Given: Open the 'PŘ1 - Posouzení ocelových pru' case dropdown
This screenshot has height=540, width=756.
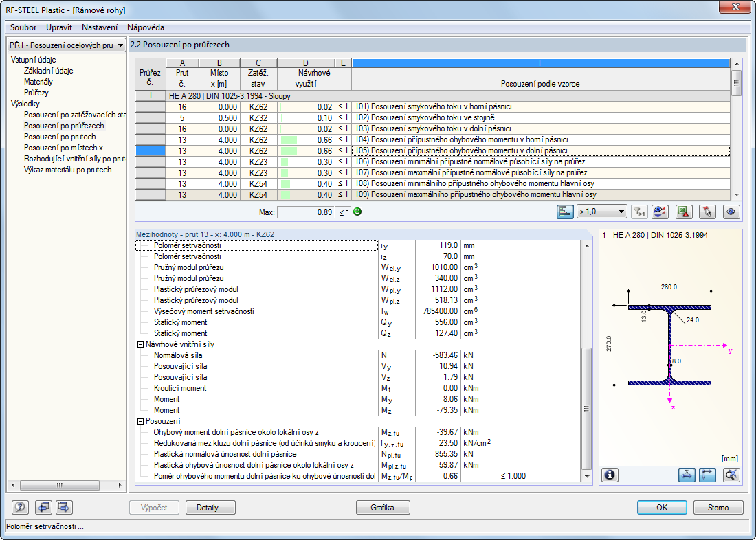Looking at the screenshot, I should [x=67, y=45].
